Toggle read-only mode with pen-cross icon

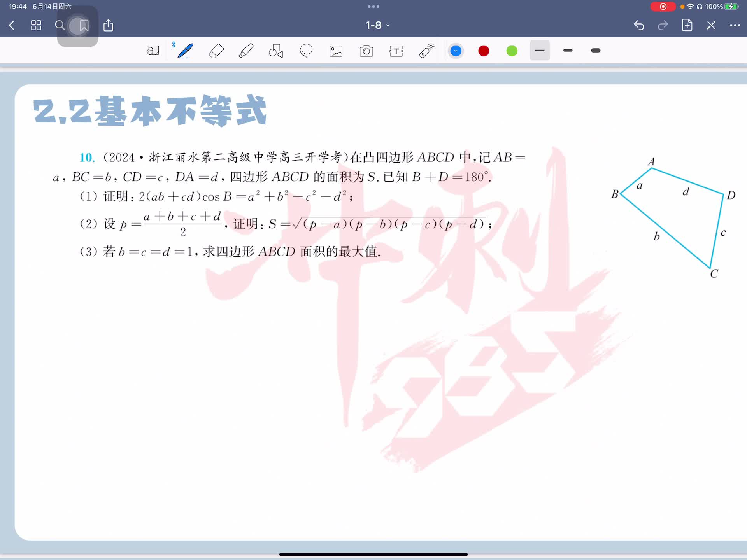click(711, 26)
